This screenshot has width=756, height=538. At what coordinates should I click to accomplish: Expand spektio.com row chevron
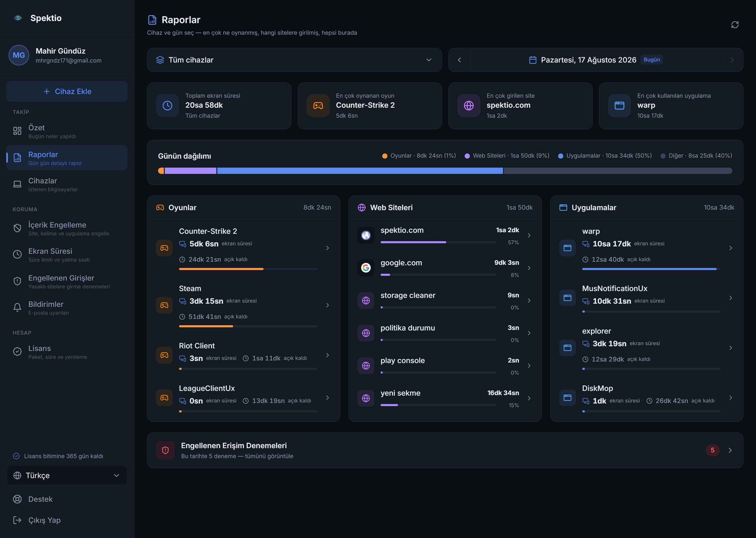click(529, 235)
